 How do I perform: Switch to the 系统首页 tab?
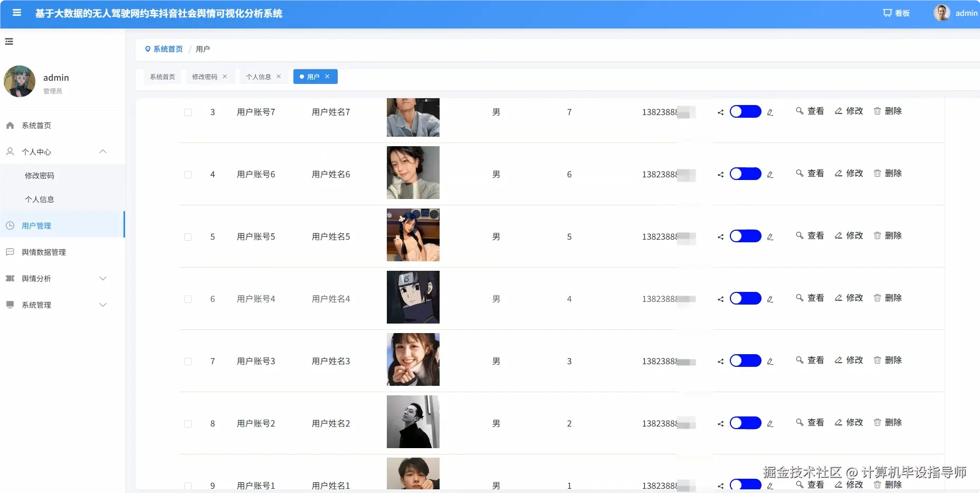click(x=163, y=77)
